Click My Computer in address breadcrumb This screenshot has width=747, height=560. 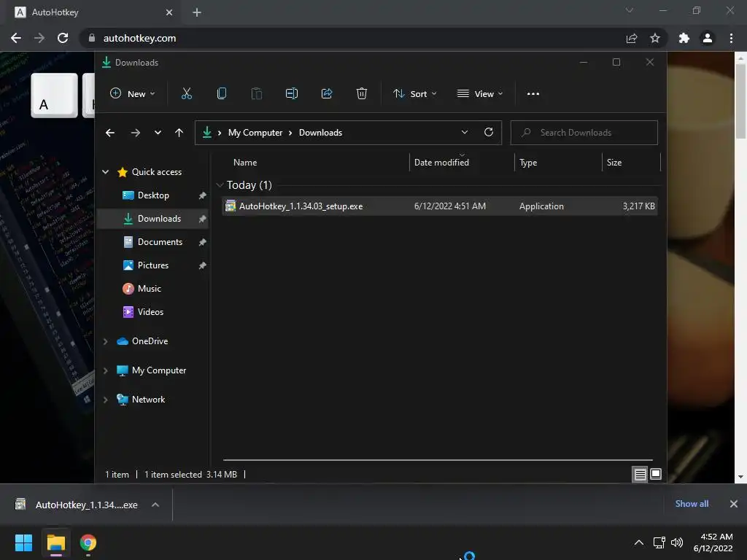tap(255, 133)
